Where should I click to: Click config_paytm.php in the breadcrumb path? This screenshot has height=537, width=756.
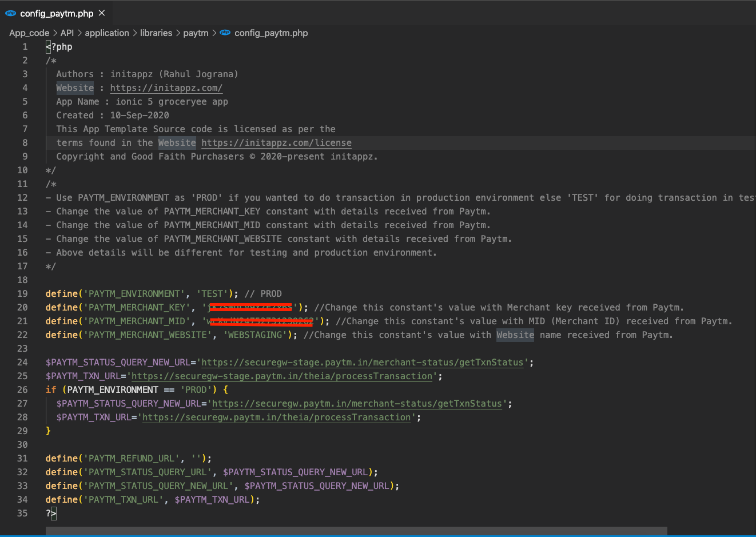(x=271, y=33)
